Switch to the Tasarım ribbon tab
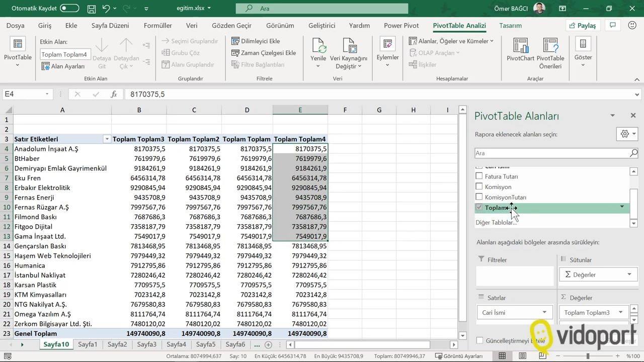The width and height of the screenshot is (644, 362). pos(510,26)
